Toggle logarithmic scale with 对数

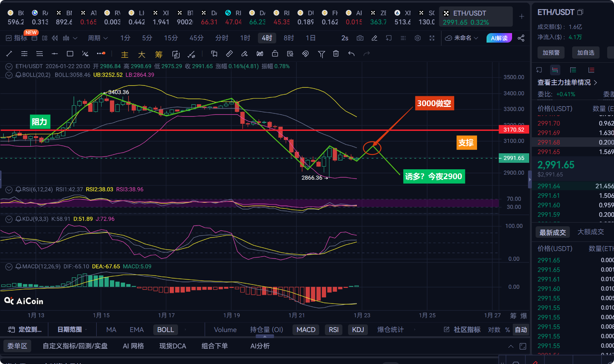click(x=494, y=330)
